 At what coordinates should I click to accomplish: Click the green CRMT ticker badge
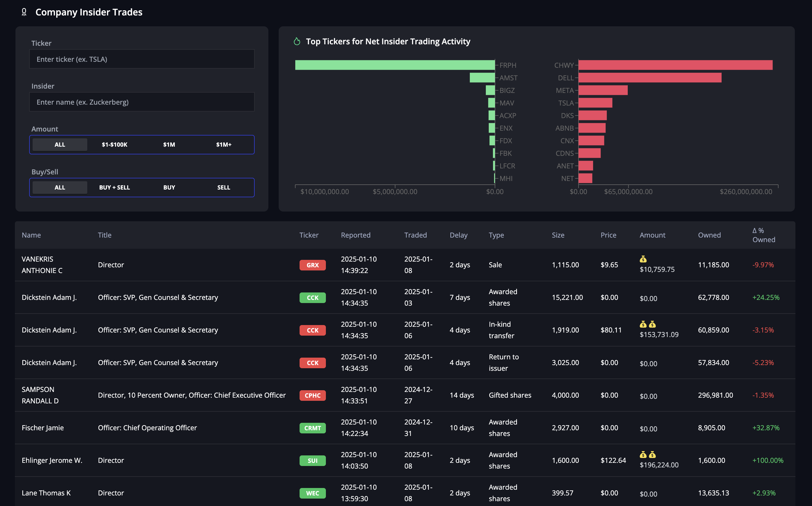(x=312, y=428)
